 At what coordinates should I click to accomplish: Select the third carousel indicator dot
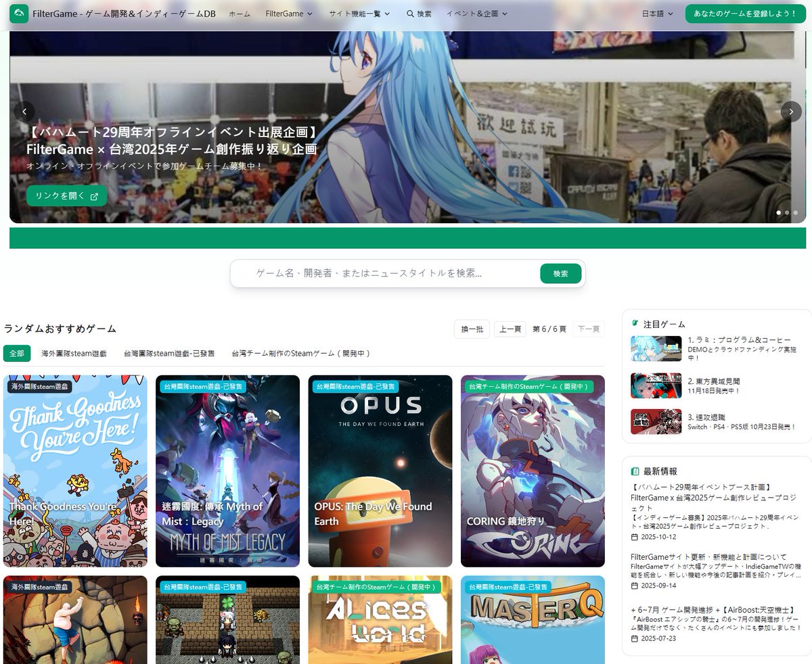click(795, 212)
